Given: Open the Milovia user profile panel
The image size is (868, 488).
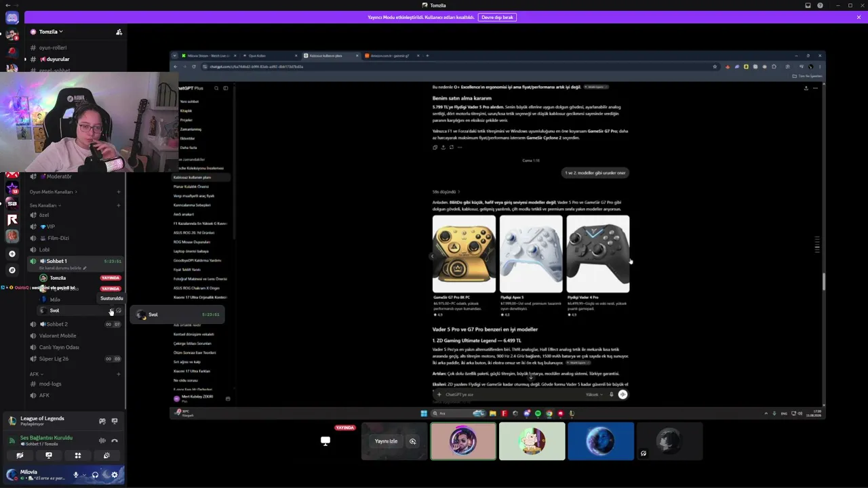Looking at the screenshot, I should click(x=36, y=474).
